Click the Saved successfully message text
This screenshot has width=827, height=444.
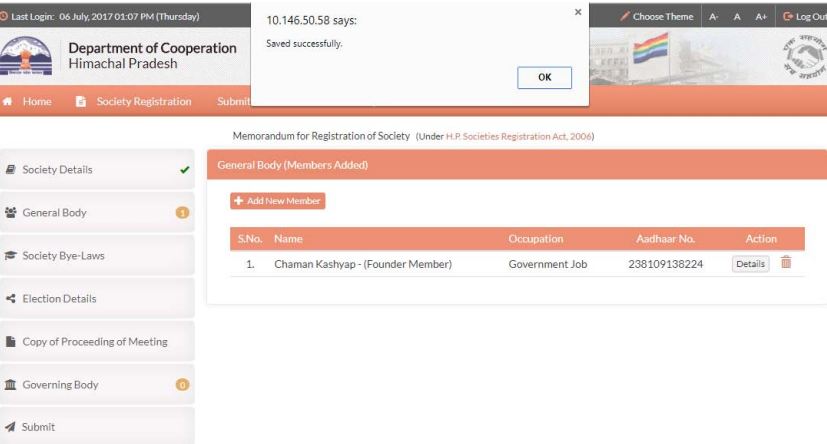(x=304, y=44)
